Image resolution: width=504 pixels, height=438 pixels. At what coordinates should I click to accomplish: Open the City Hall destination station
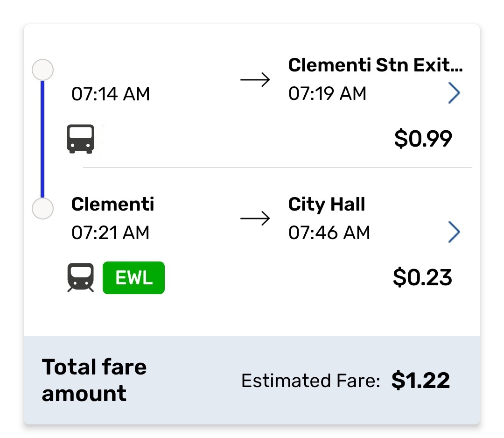(x=327, y=205)
